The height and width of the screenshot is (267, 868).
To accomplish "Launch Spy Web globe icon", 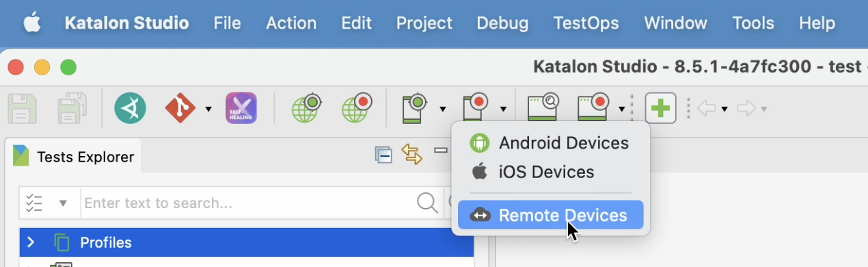I will tap(306, 108).
